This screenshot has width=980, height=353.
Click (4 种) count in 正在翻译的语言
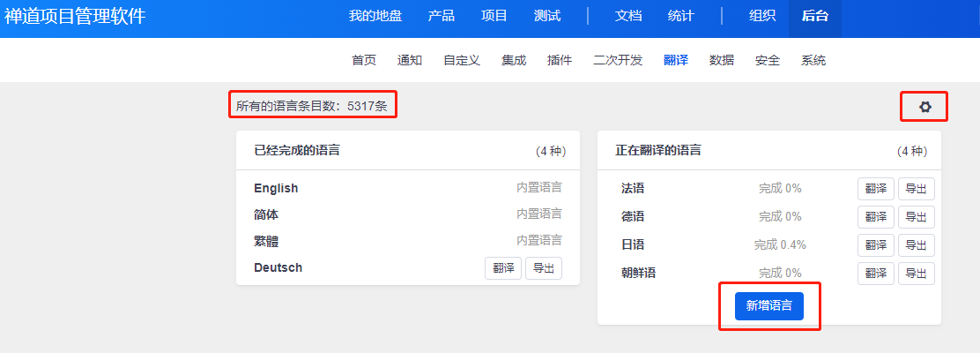pyautogui.click(x=912, y=151)
